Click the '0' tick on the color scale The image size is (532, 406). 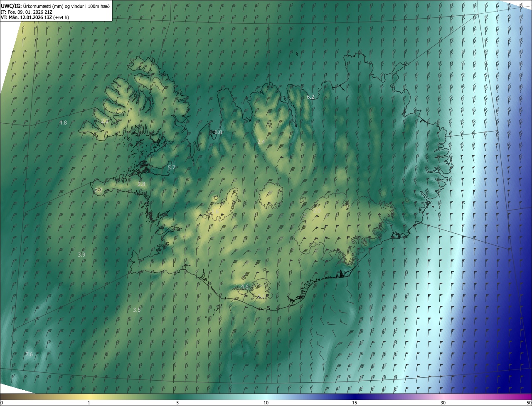click(1, 403)
